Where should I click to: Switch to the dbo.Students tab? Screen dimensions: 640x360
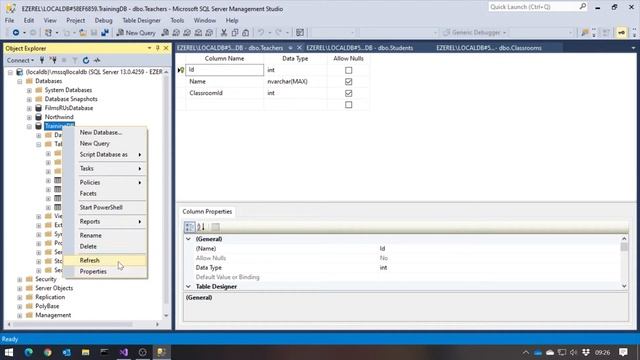coord(360,48)
